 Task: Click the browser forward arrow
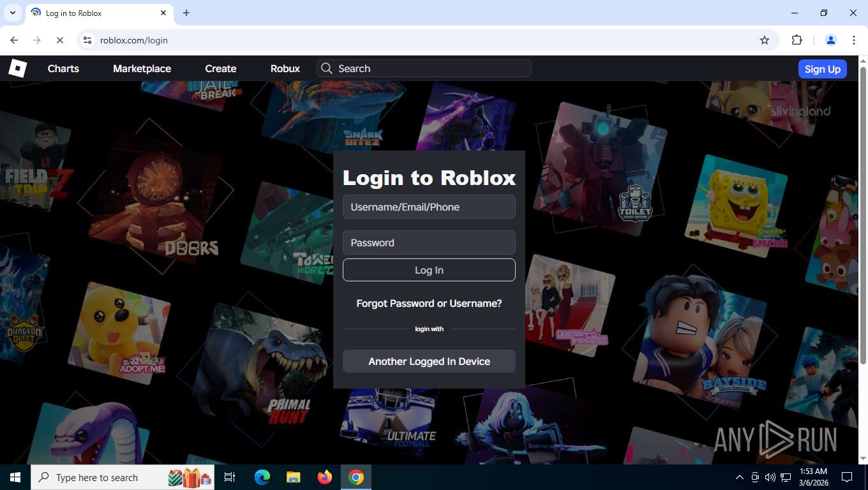pos(37,40)
